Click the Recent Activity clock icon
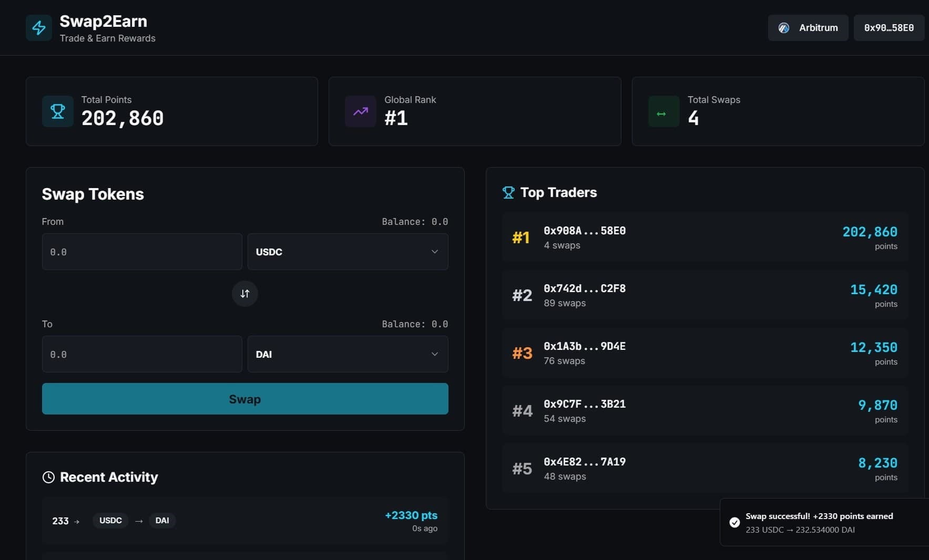This screenshot has width=929, height=560. click(x=48, y=477)
